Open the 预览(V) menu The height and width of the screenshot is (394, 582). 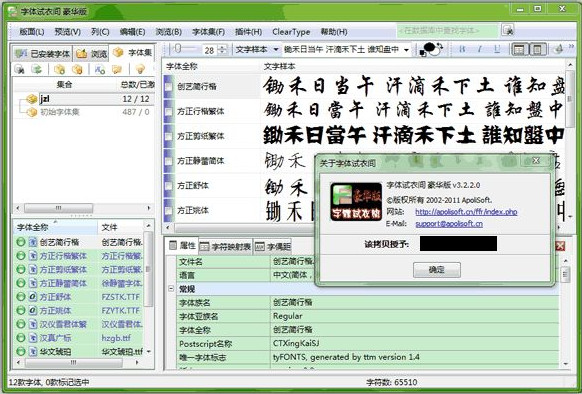68,32
